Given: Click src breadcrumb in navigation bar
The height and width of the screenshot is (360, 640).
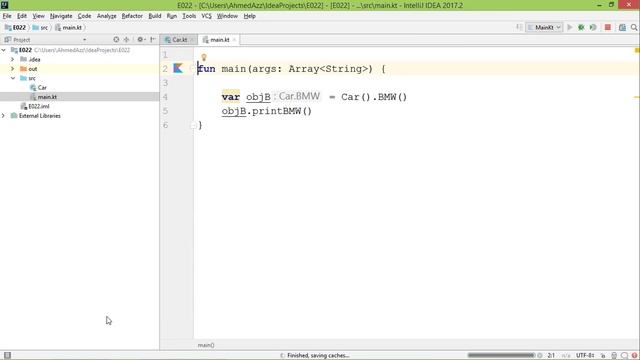Looking at the screenshot, I should click(x=40, y=27).
